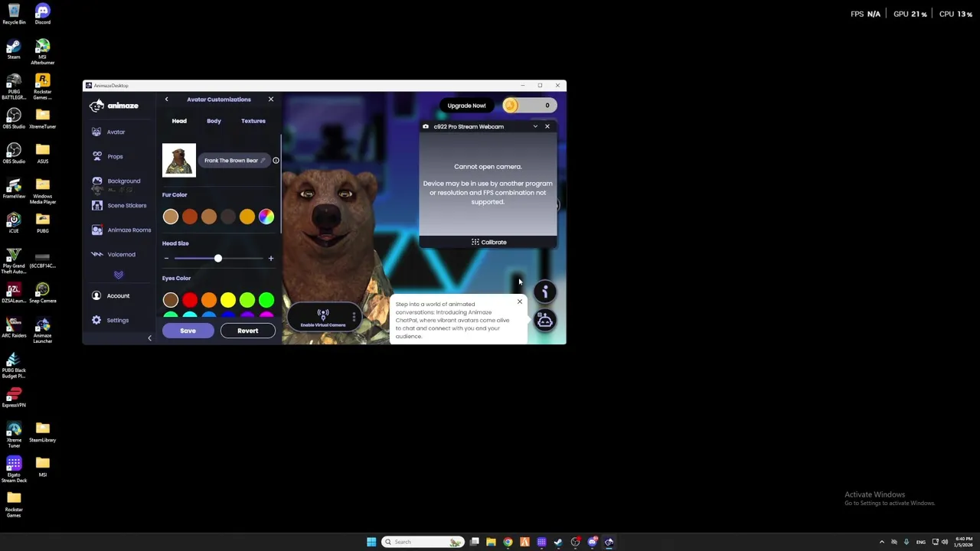
Task: Select the golden yellow fur color
Action: tap(247, 217)
